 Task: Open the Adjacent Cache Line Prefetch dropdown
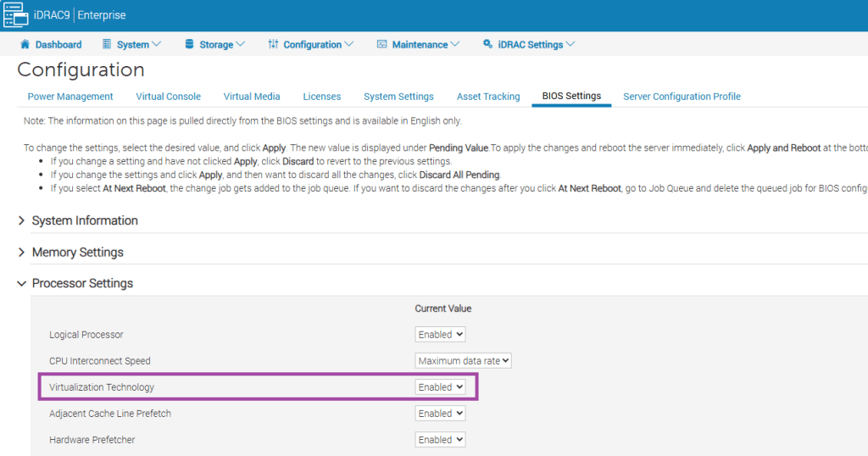tap(440, 414)
